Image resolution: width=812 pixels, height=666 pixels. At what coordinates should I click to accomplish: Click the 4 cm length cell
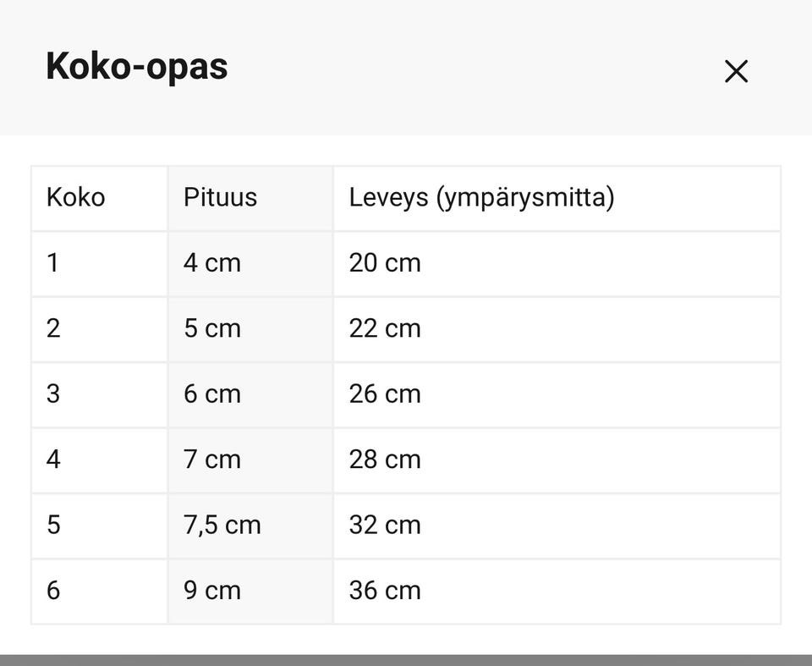(250, 264)
